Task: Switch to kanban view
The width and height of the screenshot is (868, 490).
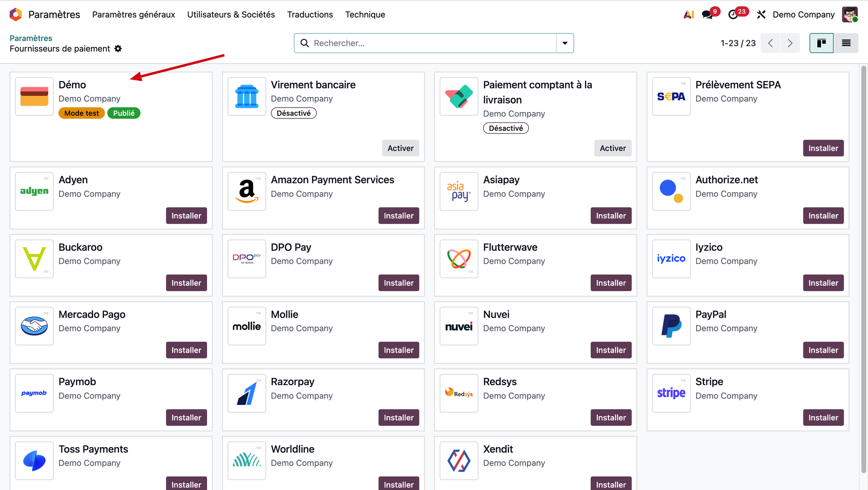Action: (821, 43)
